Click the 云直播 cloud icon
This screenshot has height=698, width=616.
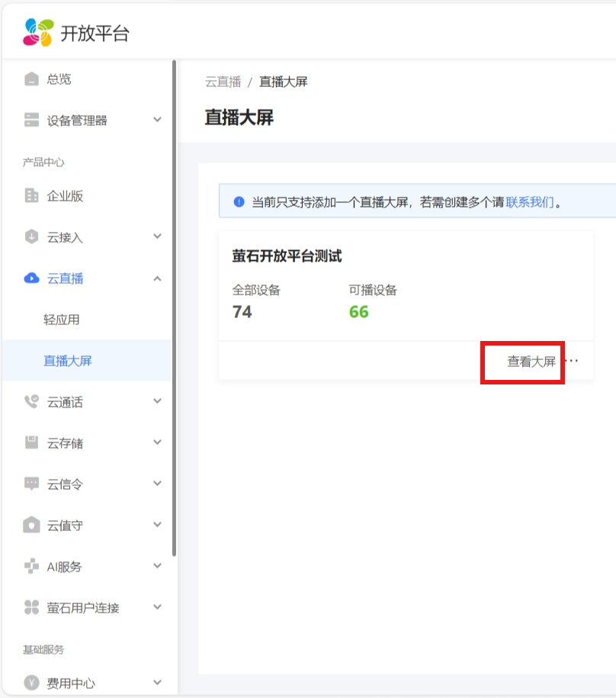31,278
